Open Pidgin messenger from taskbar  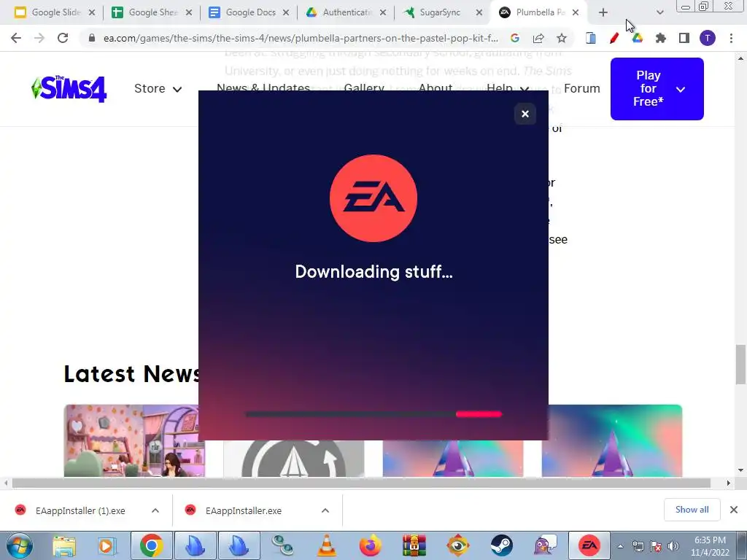click(x=546, y=545)
